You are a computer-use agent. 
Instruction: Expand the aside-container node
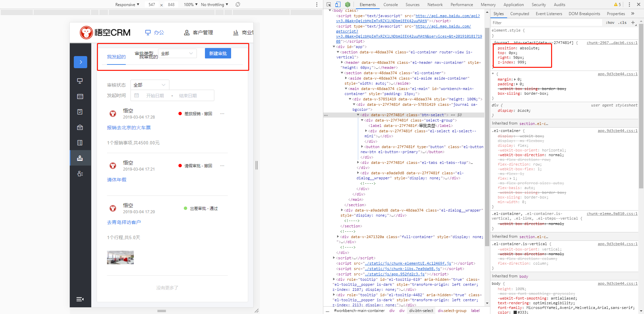[346, 78]
